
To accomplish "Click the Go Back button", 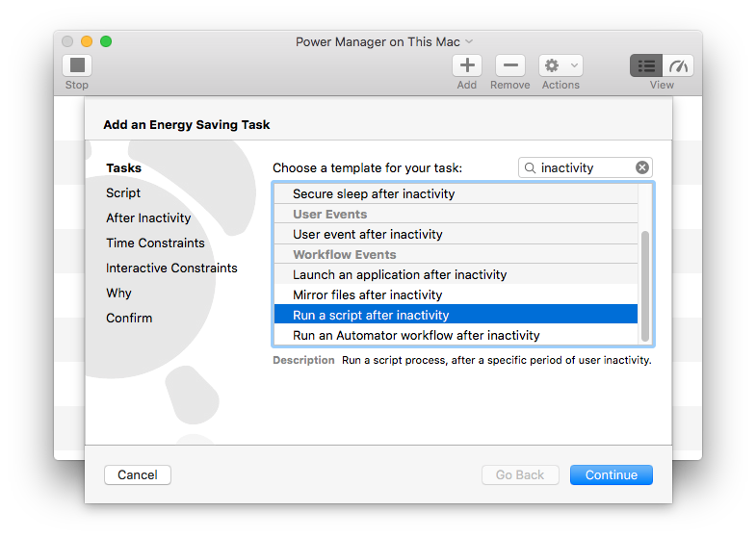I will point(520,474).
